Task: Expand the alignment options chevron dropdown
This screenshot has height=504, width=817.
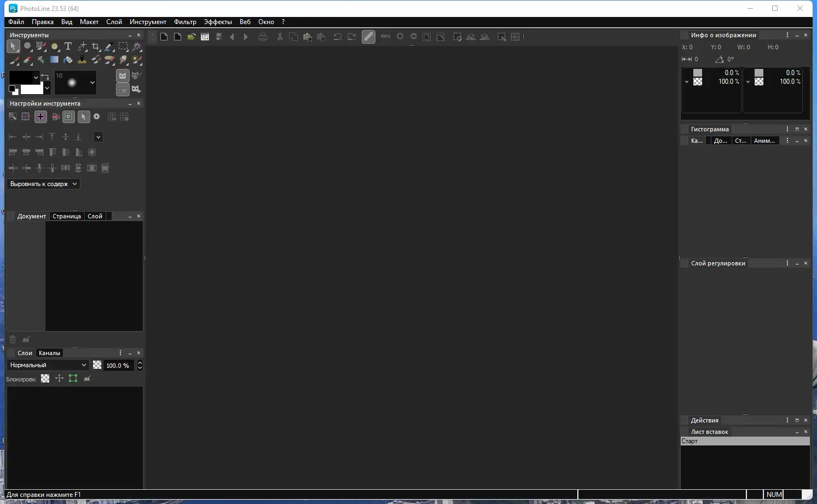Action: tap(98, 137)
